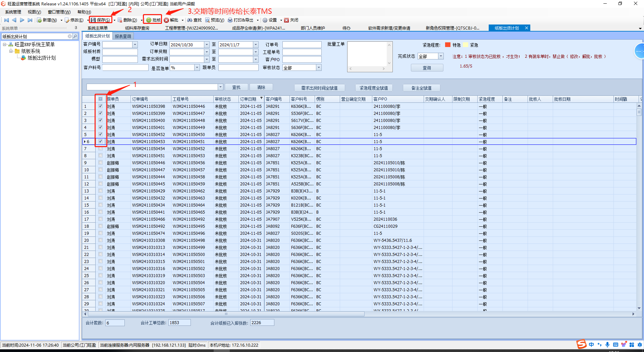Open the 完成状态 dropdown
This screenshot has width=644, height=352.
441,56
